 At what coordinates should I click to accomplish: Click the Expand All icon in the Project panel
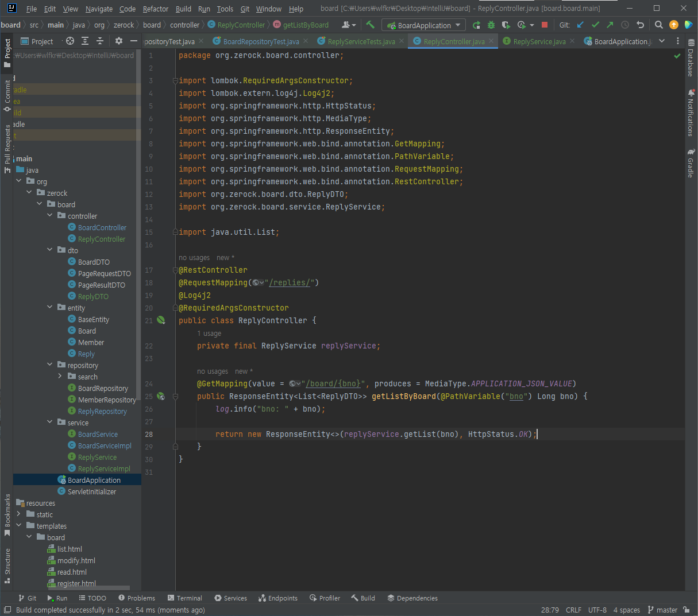85,41
